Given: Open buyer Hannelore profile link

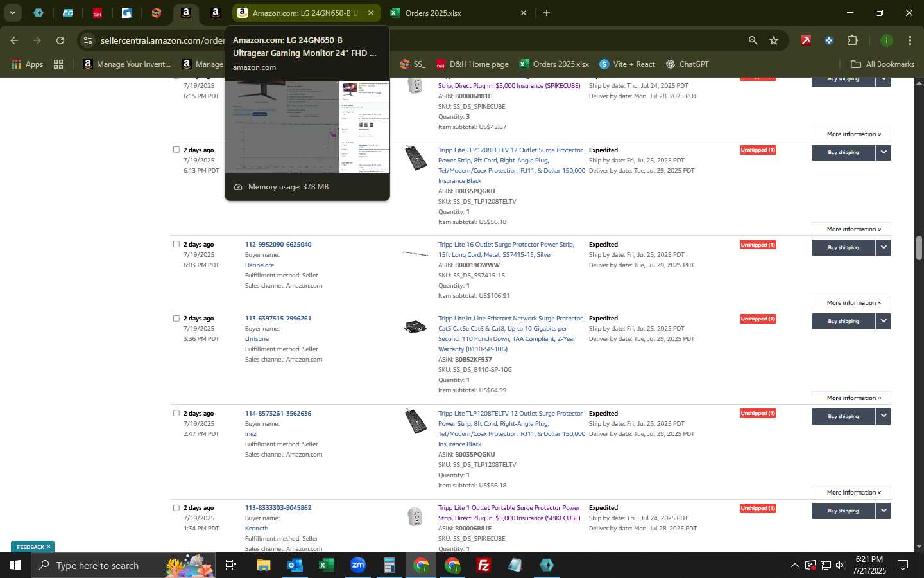Looking at the screenshot, I should pyautogui.click(x=259, y=265).
